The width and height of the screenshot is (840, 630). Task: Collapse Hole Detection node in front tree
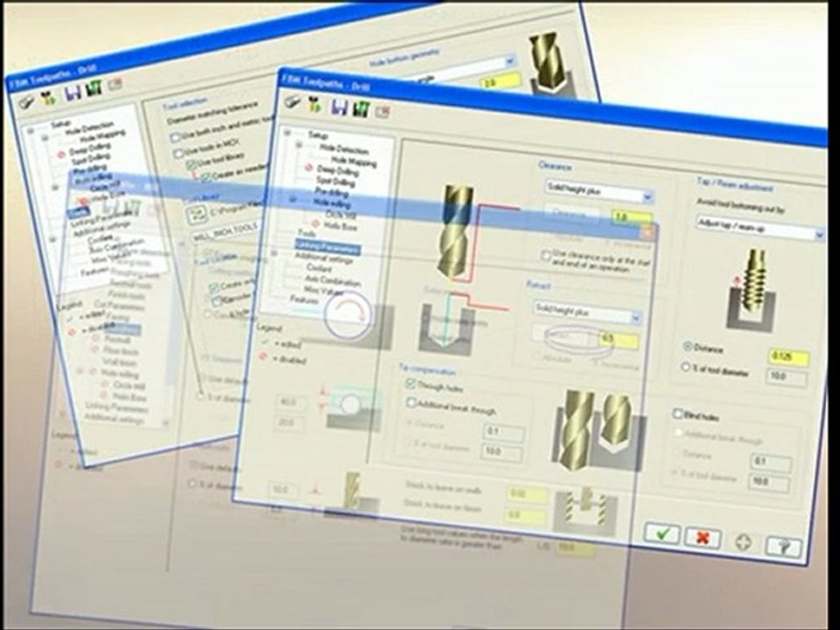click(300, 145)
